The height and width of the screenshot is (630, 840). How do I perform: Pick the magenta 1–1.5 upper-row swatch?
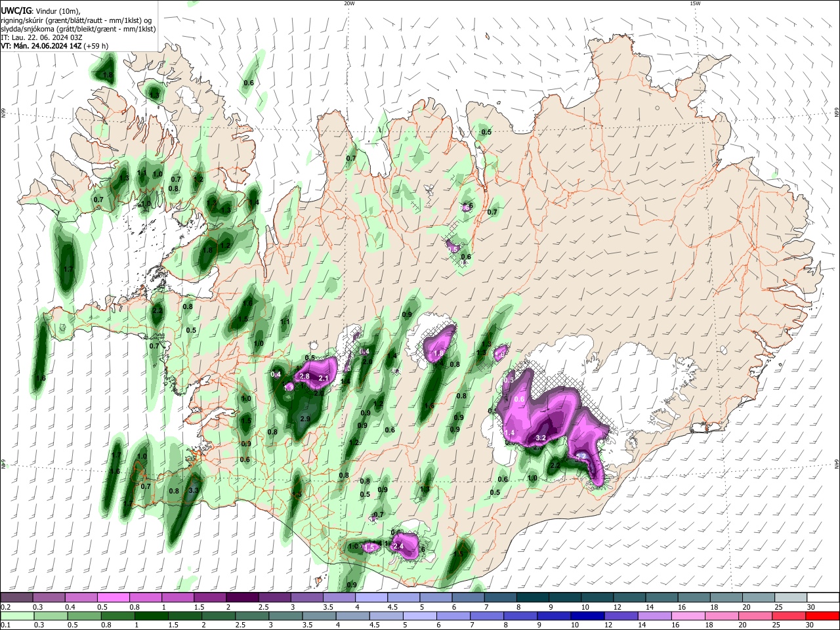point(178,598)
